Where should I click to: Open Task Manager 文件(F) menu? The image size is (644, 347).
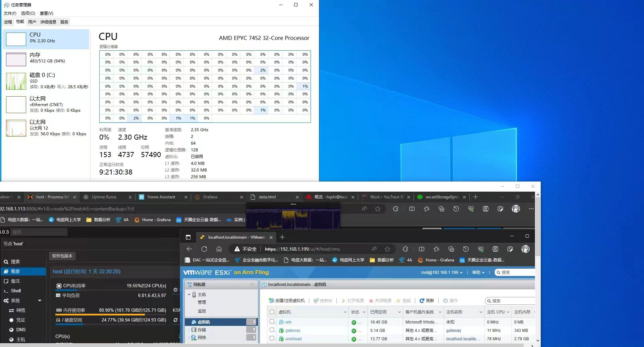pos(10,13)
